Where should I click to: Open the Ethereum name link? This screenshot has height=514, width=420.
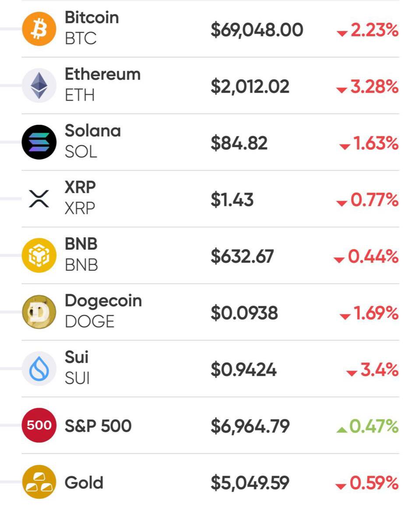(x=102, y=74)
